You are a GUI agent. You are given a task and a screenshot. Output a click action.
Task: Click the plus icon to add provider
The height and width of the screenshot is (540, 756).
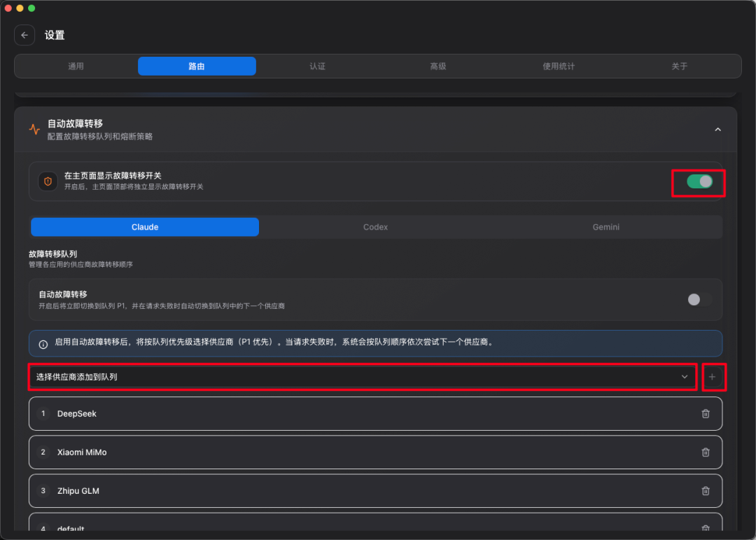713,377
